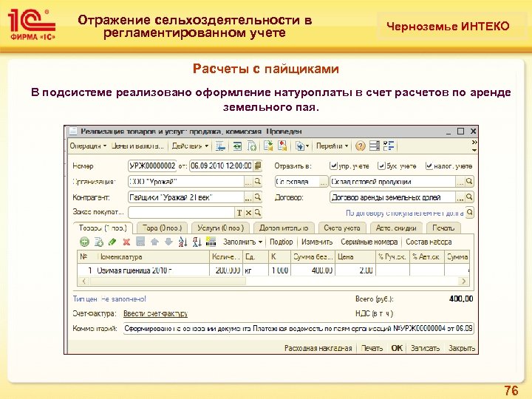Clear the Заказ покупателя field with X
The image size is (532, 399).
248,212
